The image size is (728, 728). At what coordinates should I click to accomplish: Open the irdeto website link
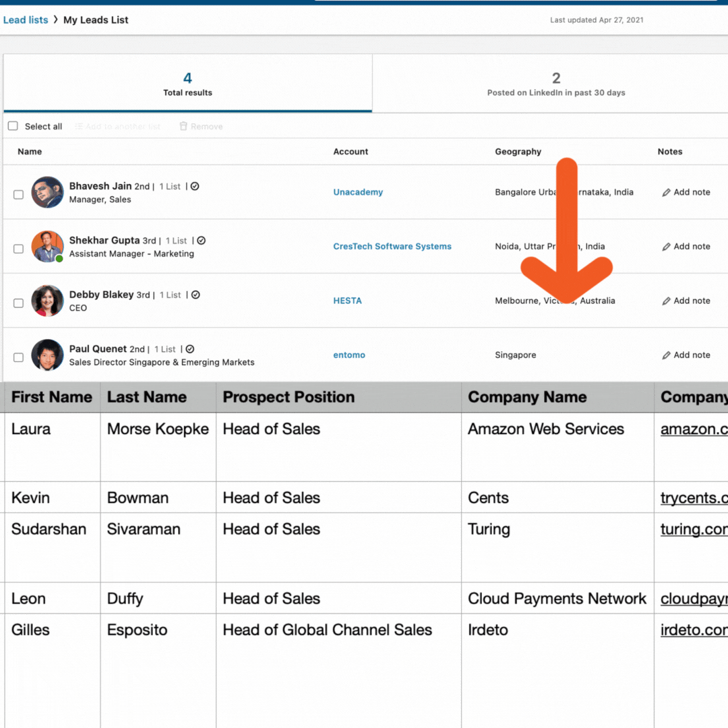click(x=694, y=630)
